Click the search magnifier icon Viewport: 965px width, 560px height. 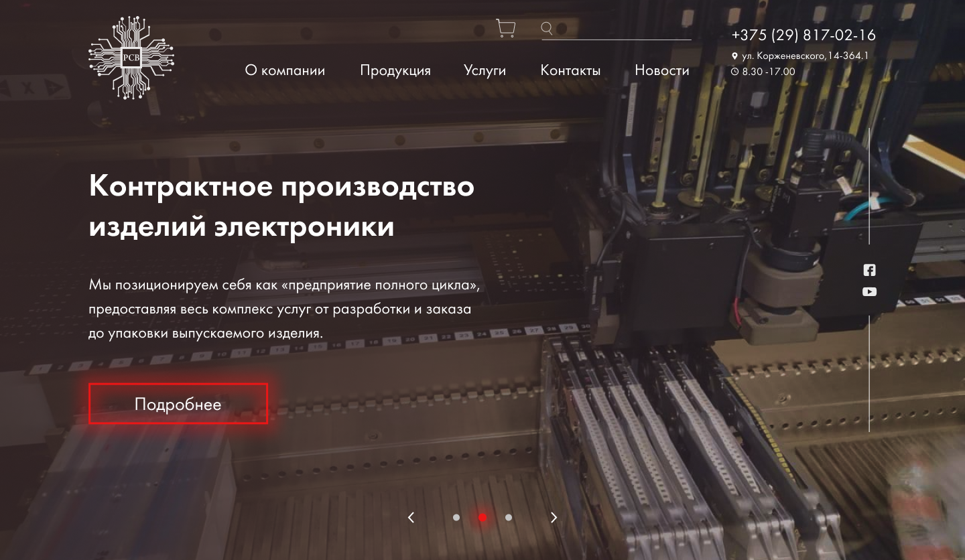pos(547,28)
